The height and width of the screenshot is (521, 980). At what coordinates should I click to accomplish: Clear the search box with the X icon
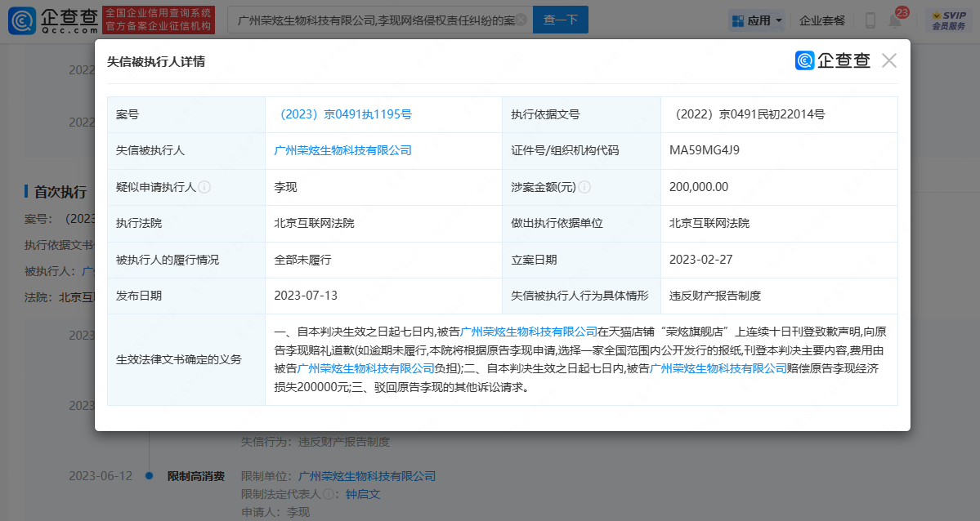pos(521,20)
